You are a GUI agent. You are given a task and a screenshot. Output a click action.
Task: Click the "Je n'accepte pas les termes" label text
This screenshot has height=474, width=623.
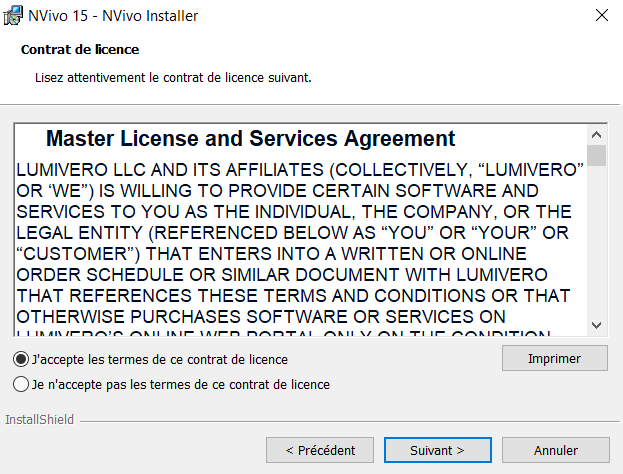click(x=181, y=384)
